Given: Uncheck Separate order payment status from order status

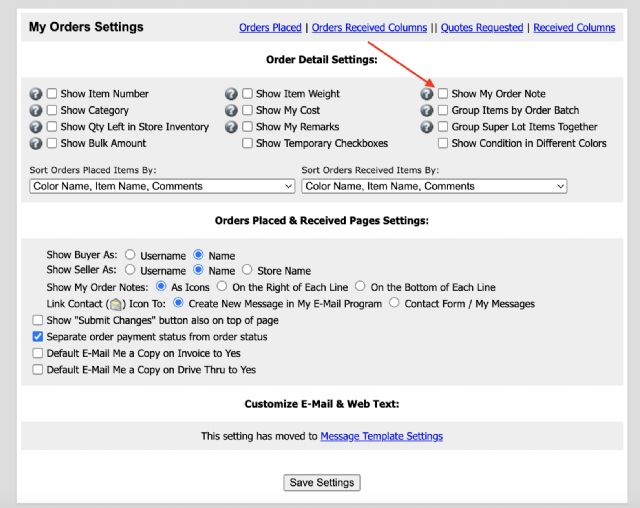Looking at the screenshot, I should pyautogui.click(x=38, y=337).
